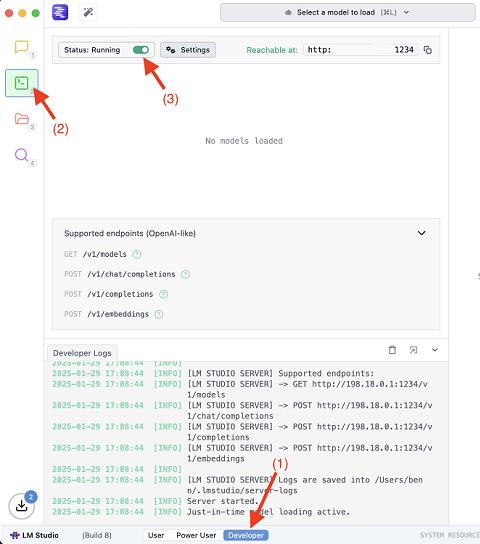Screen dimensions: 480x544
Task: Show help for POST /v1/completions
Action: coord(163,294)
